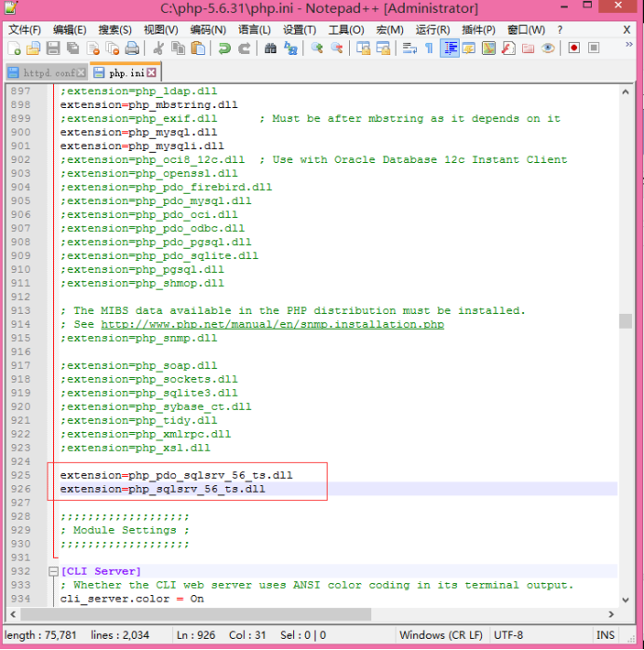644x650 pixels.
Task: Open the 编码(N) menu
Action: (x=208, y=30)
